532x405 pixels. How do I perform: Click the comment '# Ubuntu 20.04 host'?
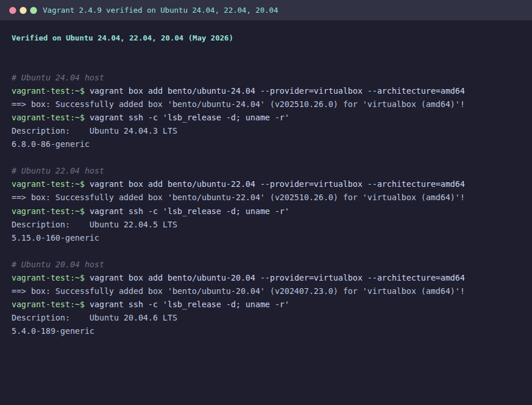(x=58, y=264)
